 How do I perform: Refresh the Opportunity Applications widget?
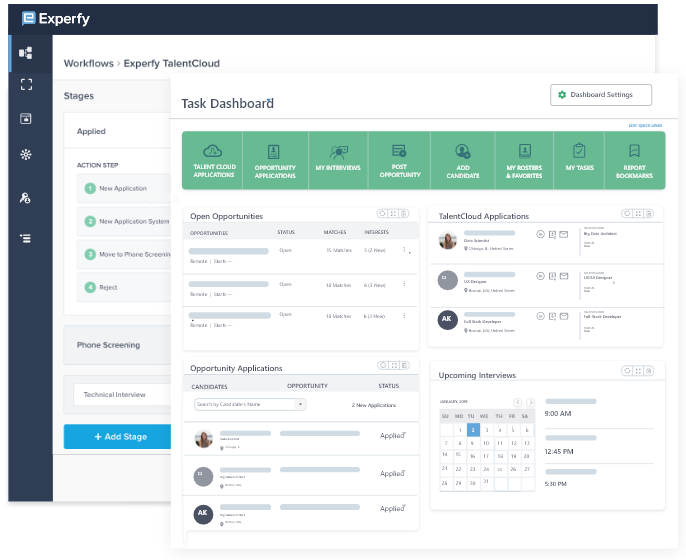(383, 365)
